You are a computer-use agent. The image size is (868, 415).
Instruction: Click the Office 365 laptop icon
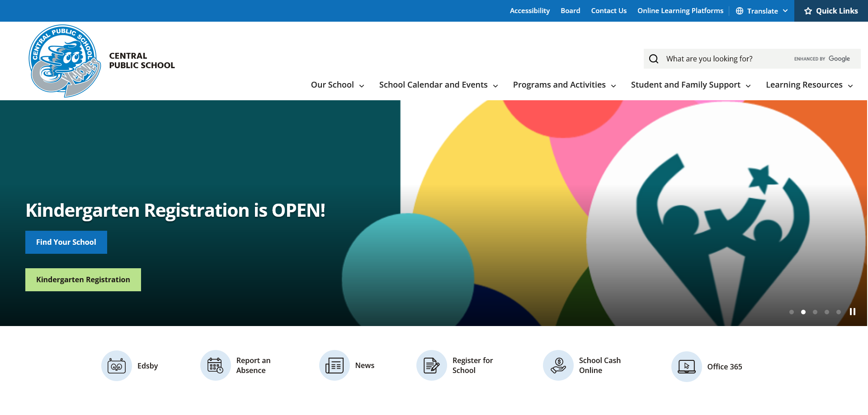coord(686,366)
